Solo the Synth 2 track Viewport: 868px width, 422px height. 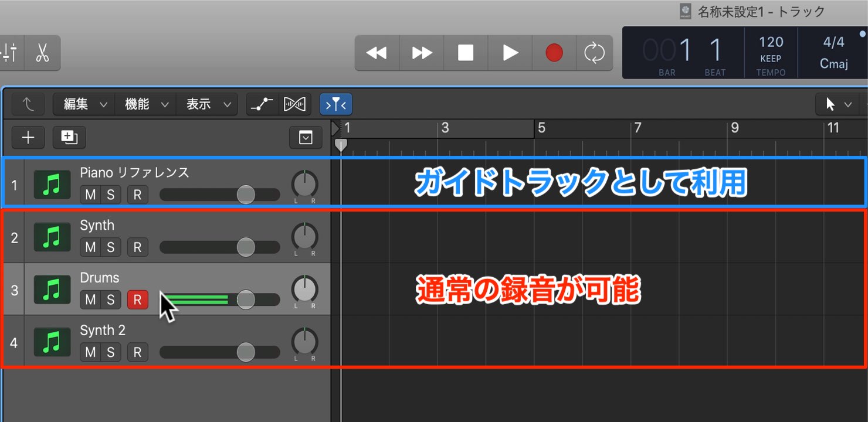point(110,352)
